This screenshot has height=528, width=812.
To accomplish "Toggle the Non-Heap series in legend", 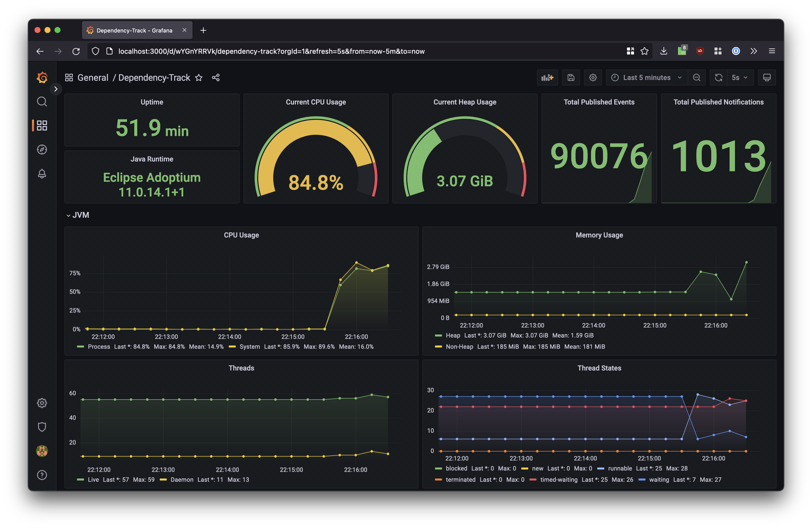I will [459, 346].
